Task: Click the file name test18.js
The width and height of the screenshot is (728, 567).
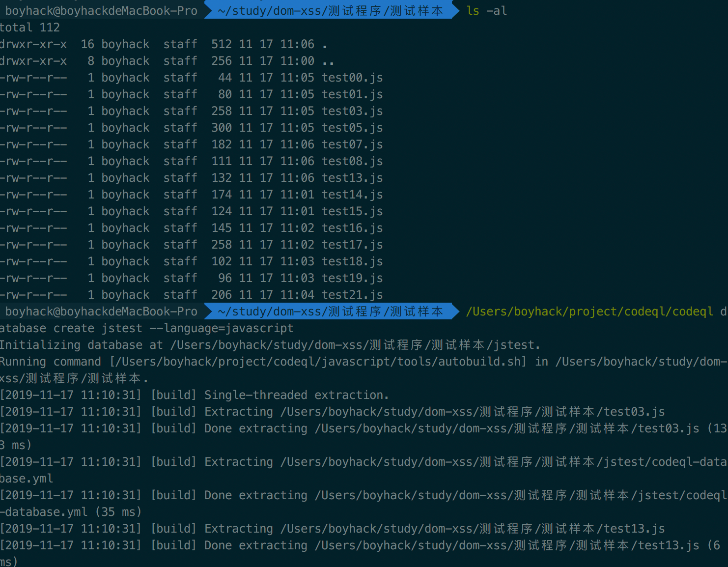Action: [352, 261]
